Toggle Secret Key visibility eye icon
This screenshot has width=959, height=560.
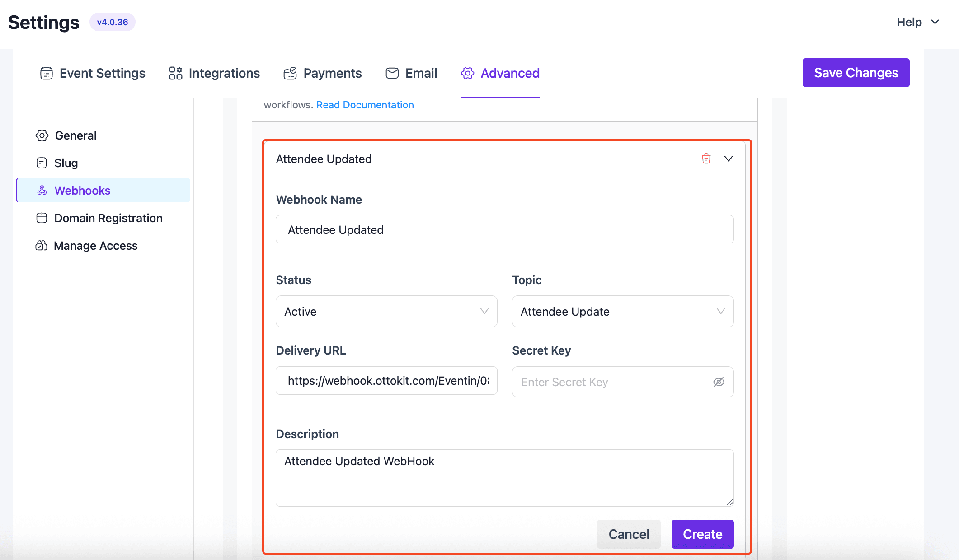tap(719, 382)
